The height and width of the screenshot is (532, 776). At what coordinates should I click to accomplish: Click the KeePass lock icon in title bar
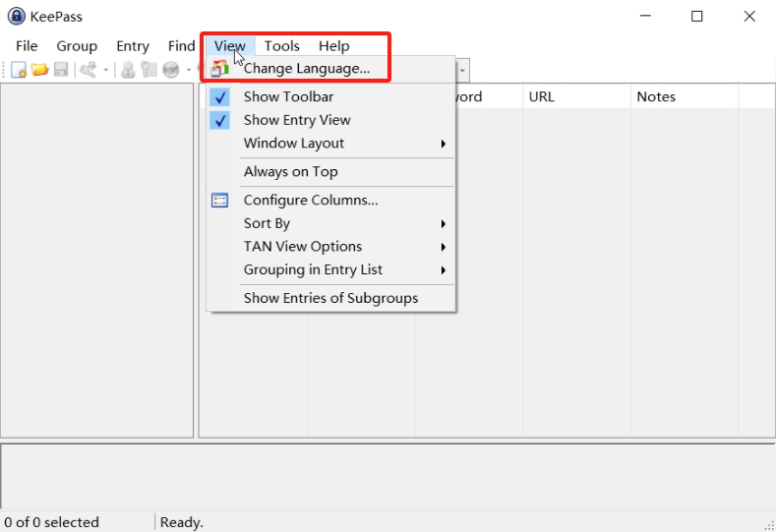pyautogui.click(x=17, y=17)
